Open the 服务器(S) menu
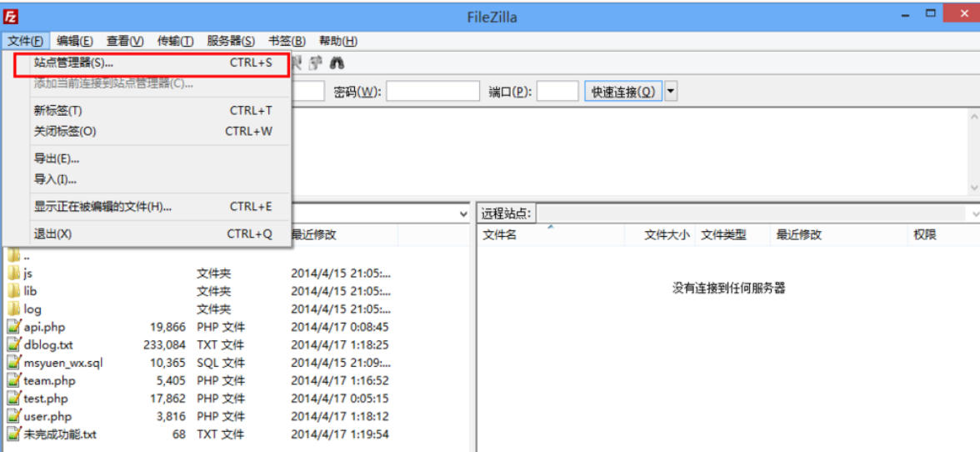The width and height of the screenshot is (980, 452). (x=231, y=41)
